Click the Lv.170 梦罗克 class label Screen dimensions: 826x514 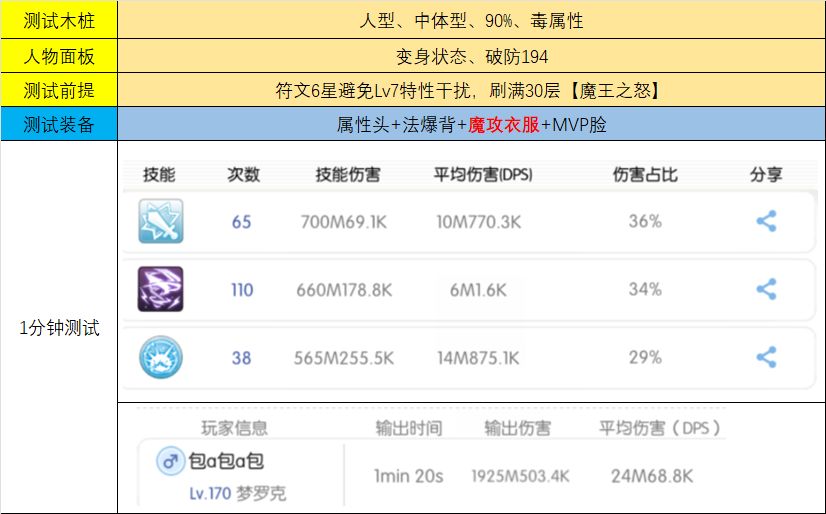coord(238,493)
